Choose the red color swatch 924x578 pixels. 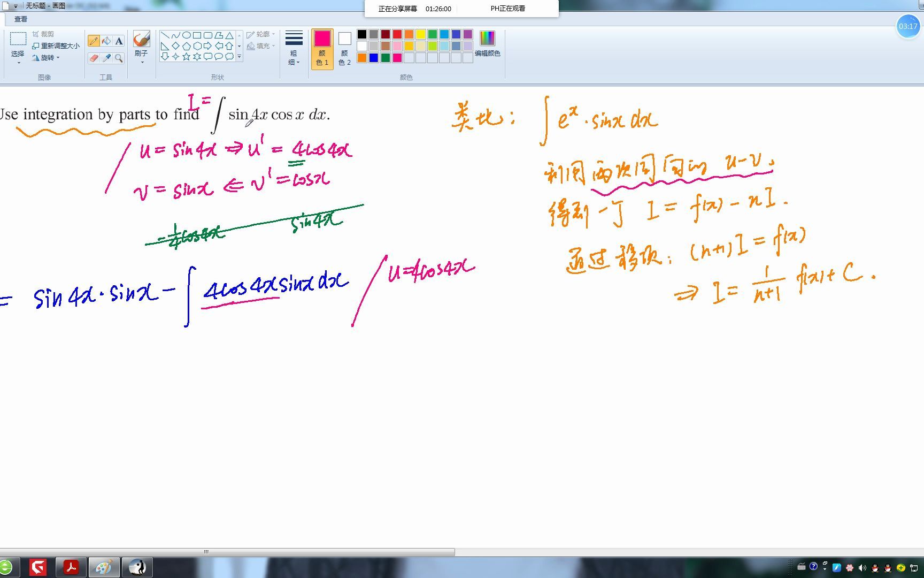tap(397, 34)
